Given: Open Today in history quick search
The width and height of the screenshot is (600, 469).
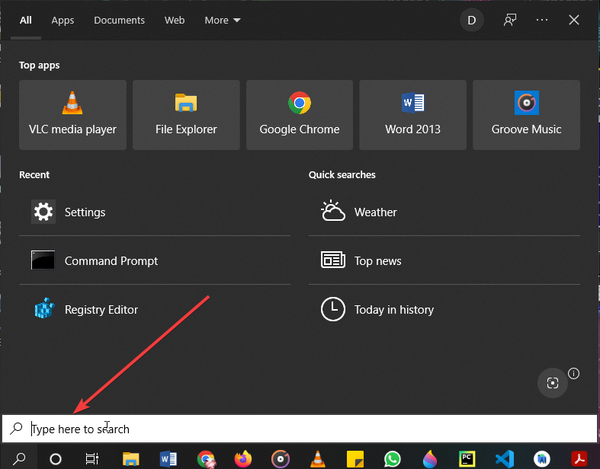Looking at the screenshot, I should coord(393,310).
